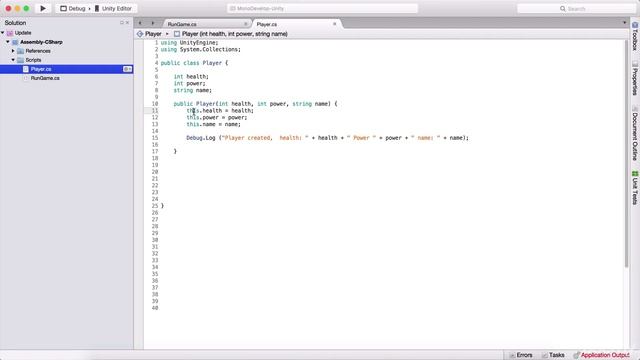This screenshot has height=360, width=640.
Task: Auto-hide the Solution pad
Action: (122, 23)
